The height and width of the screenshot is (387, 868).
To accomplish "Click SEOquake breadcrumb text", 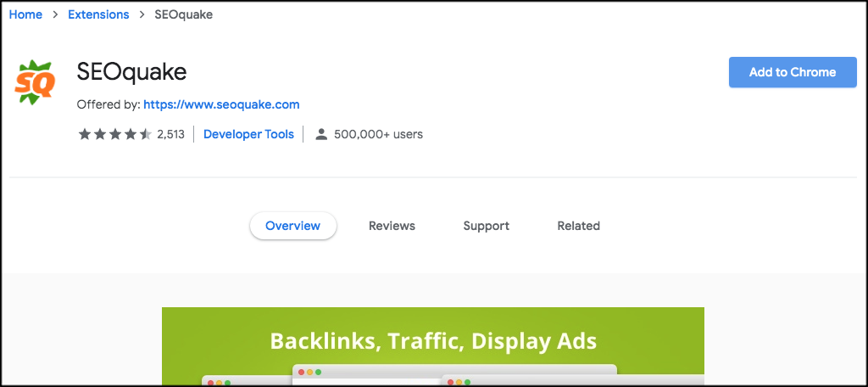I will pyautogui.click(x=184, y=14).
